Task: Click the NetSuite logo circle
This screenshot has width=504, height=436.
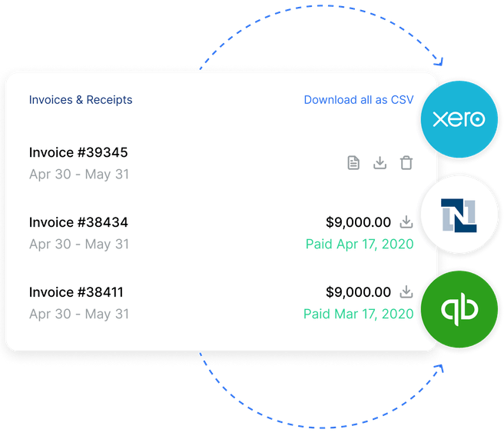Action: [x=459, y=215]
